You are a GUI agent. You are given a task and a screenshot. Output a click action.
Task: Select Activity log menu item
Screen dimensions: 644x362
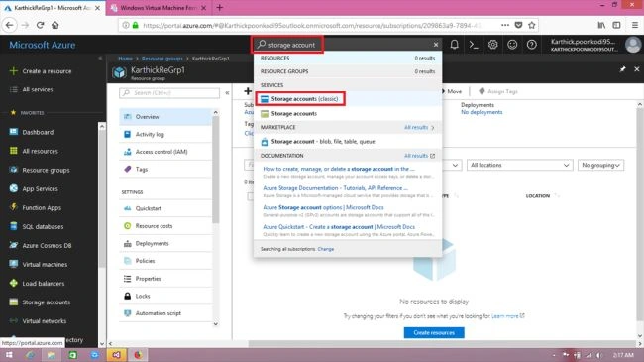click(165, 134)
